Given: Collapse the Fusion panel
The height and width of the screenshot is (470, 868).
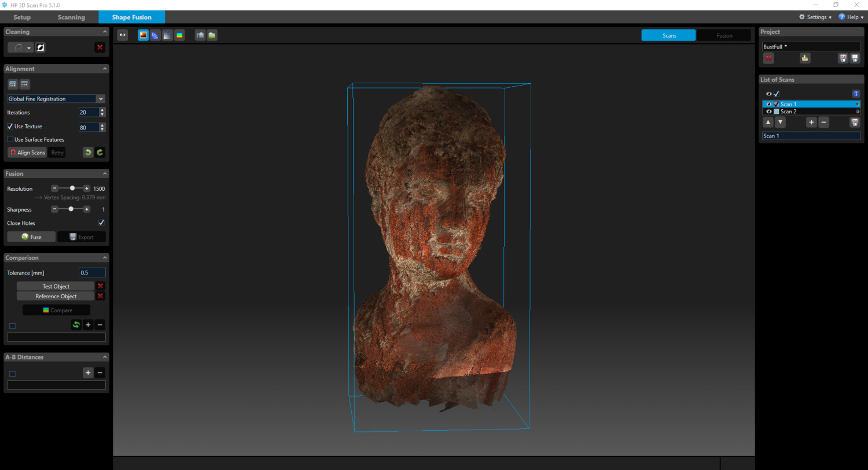Looking at the screenshot, I should (x=105, y=173).
